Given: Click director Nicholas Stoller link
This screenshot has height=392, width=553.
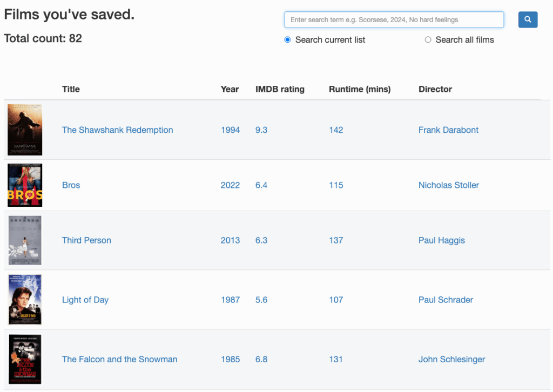Looking at the screenshot, I should tap(449, 185).
